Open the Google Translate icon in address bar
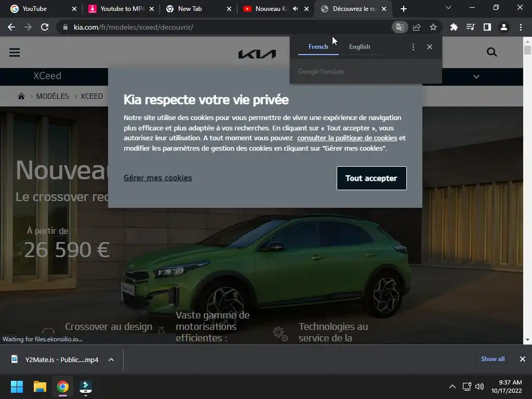This screenshot has width=532, height=399. tap(400, 27)
